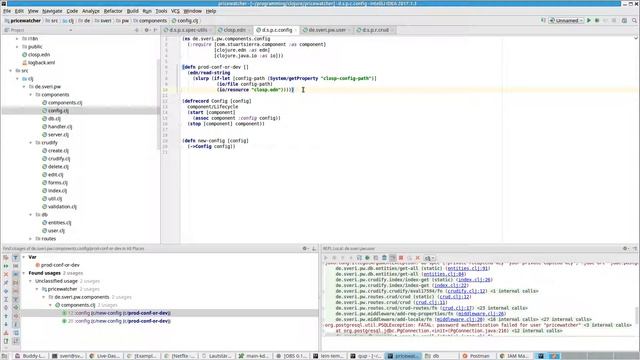640x360 pixels.
Task: Select logback.xml in the project tree
Action: (x=41, y=63)
